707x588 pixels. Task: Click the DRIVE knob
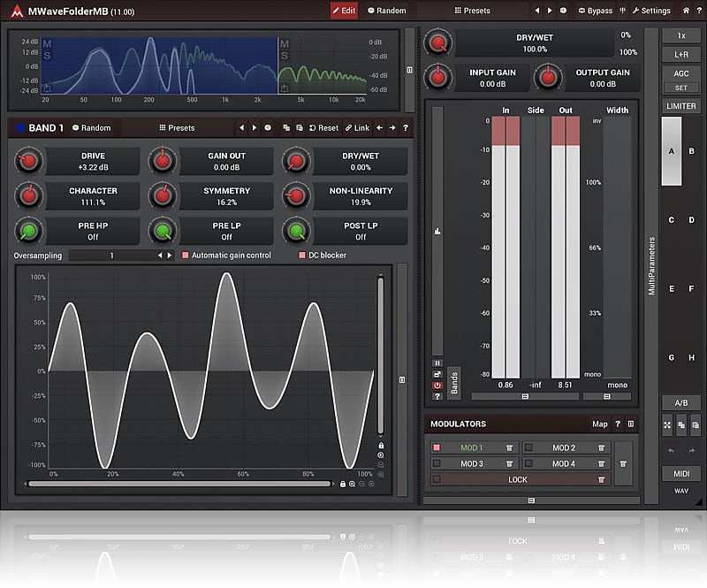point(29,161)
